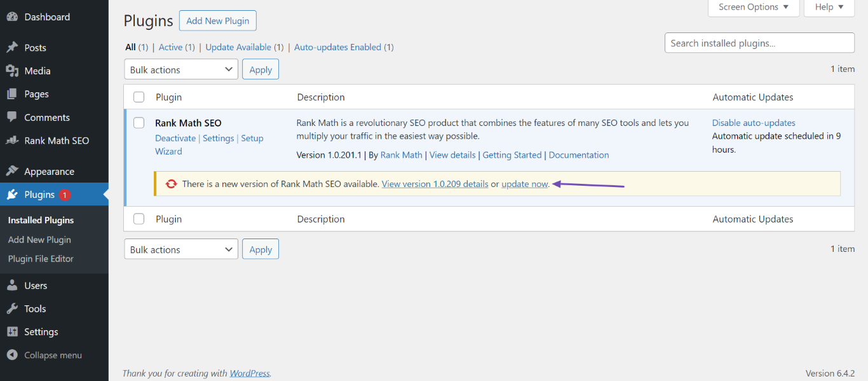
Task: Go to Appearance in the admin menu
Action: click(50, 171)
